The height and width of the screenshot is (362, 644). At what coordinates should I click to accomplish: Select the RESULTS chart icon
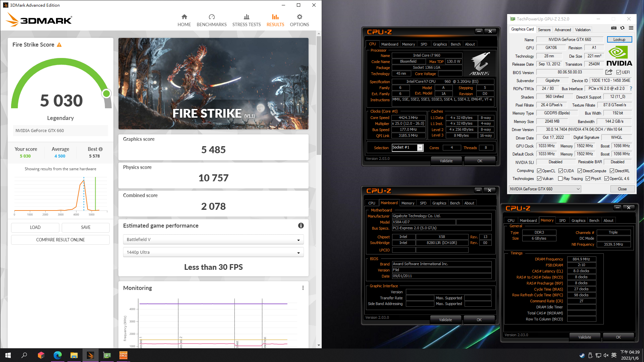click(x=275, y=17)
